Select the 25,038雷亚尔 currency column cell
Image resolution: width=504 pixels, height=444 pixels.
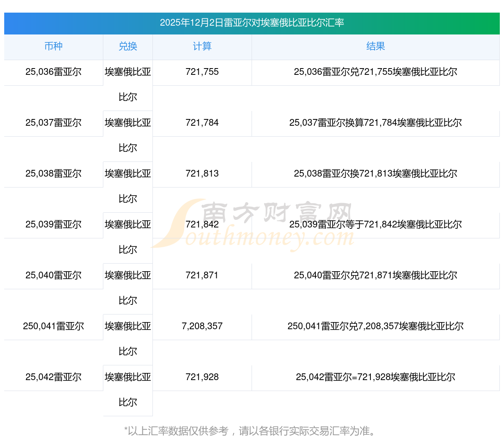pos(53,174)
